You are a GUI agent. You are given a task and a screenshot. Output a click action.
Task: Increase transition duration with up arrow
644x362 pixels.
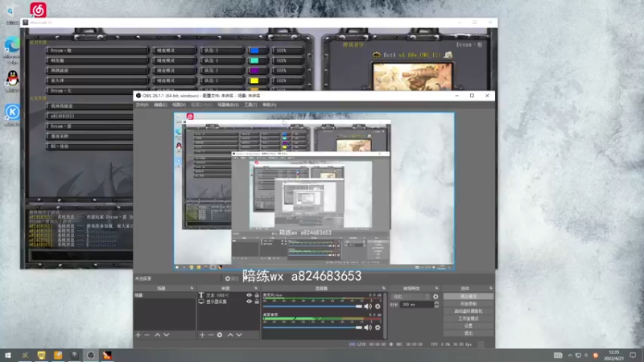[x=436, y=303]
